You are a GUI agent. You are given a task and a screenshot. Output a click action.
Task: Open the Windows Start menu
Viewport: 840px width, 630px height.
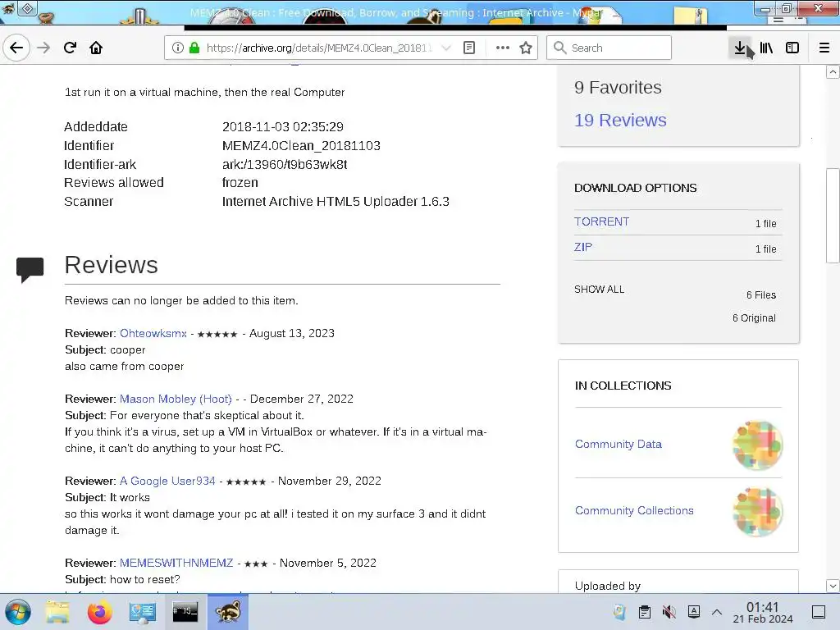click(x=18, y=612)
